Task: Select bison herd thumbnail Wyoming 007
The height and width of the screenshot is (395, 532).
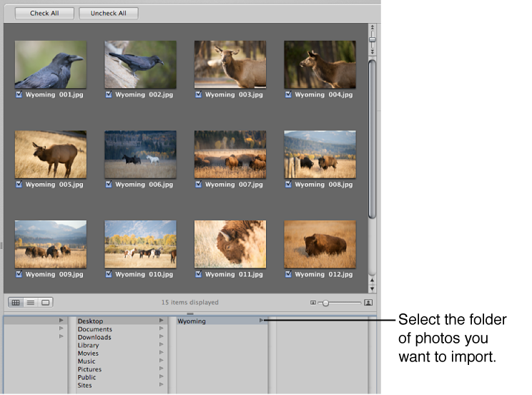Action: (230, 154)
